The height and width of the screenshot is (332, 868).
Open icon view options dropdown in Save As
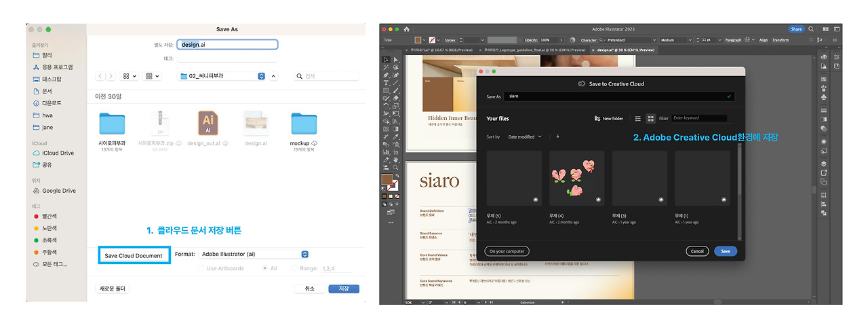coord(129,77)
